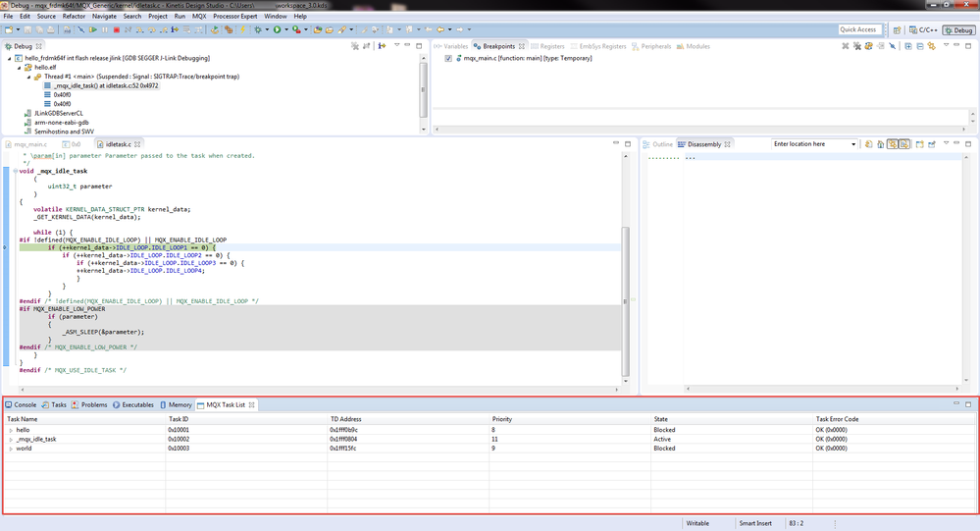Image resolution: width=980 pixels, height=531 pixels.
Task: Open the Run launch dropdown arrow
Action: pyautogui.click(x=286, y=29)
